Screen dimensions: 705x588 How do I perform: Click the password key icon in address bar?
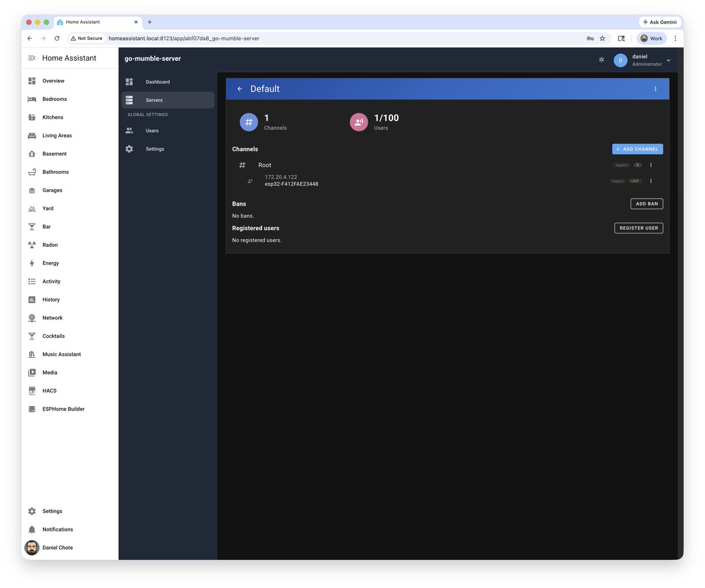pos(590,38)
